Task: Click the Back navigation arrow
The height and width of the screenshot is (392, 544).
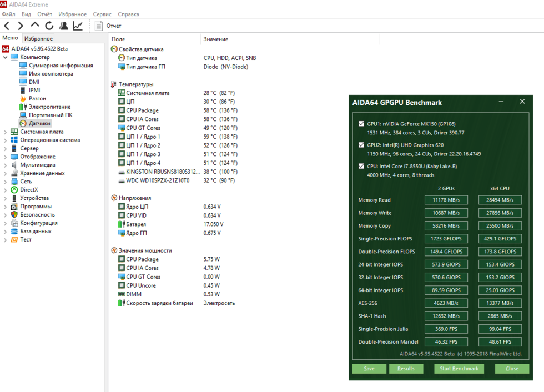Action: [7, 26]
